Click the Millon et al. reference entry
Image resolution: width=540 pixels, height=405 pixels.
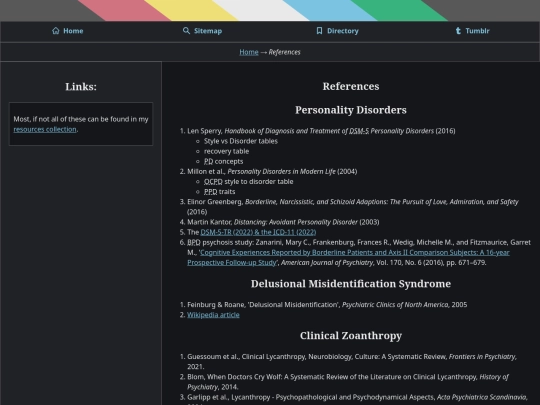click(272, 172)
